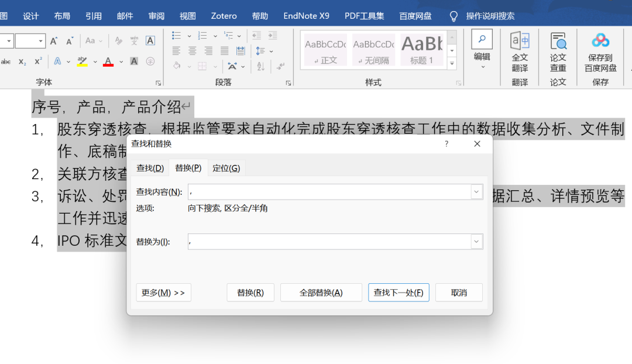
Task: Switch to the 查找(D) tab
Action: tap(150, 168)
